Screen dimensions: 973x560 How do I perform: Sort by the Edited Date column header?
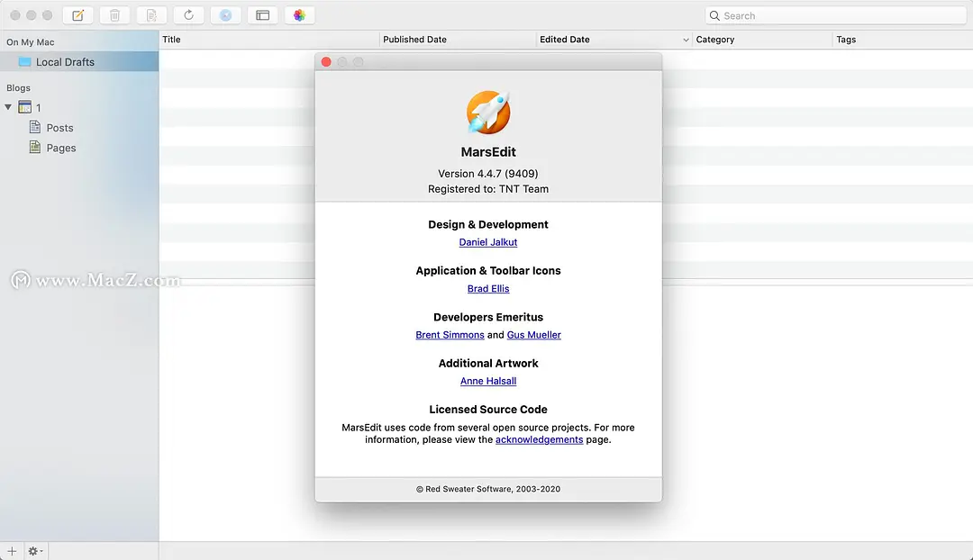tap(614, 40)
